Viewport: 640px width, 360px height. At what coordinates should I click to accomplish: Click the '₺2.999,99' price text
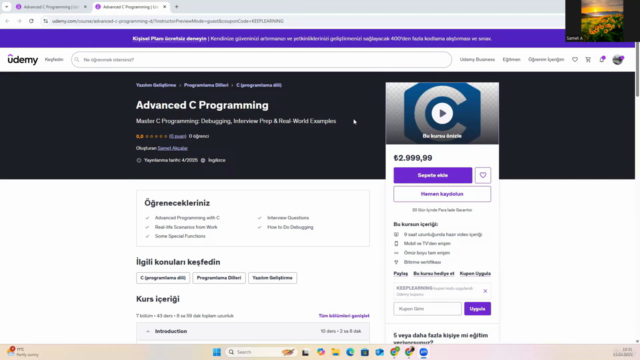413,158
